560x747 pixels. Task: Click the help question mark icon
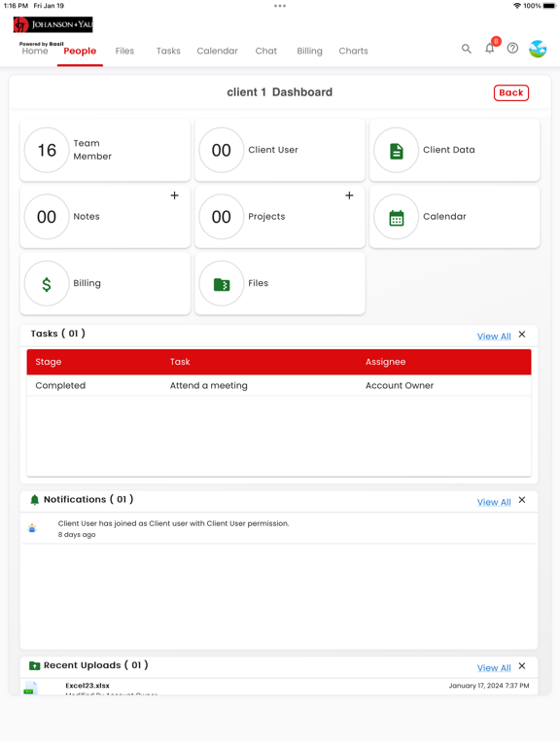[x=512, y=49]
